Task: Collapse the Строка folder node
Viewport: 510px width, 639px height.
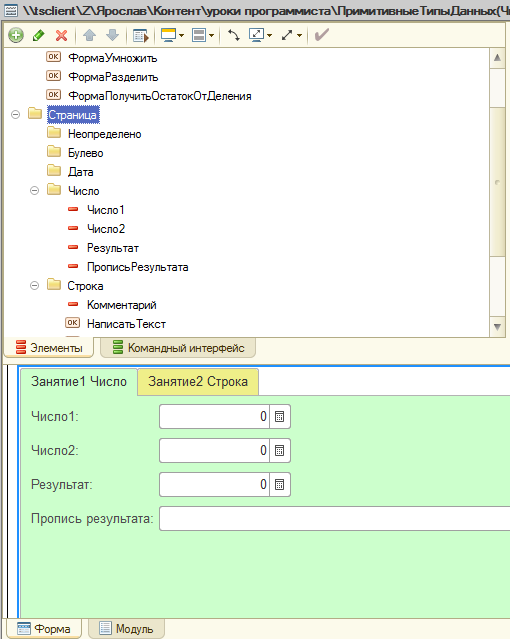Action: [x=35, y=286]
